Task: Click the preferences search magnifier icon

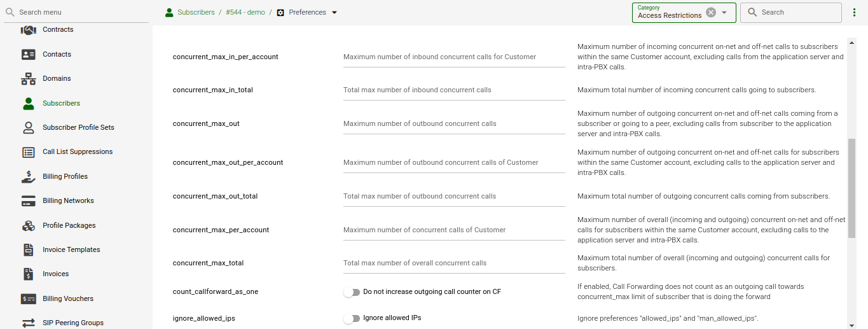Action: coord(752,12)
